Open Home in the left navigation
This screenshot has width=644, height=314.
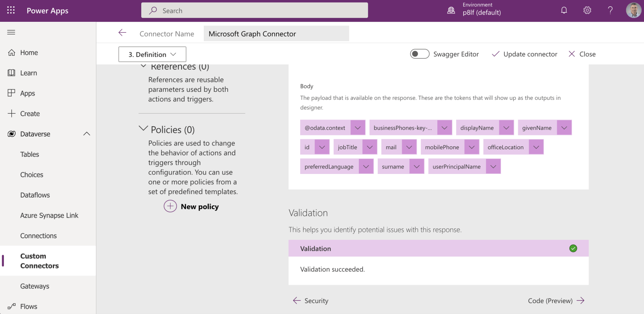(29, 52)
